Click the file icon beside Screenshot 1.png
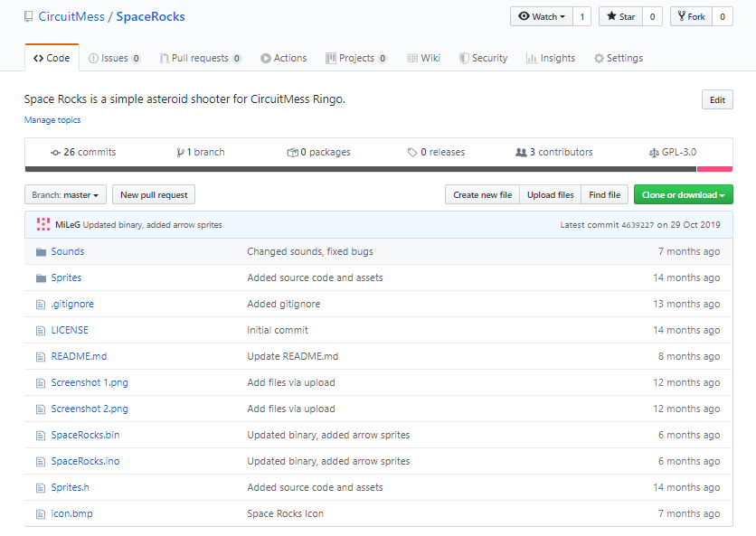The height and width of the screenshot is (536, 756). [41, 382]
